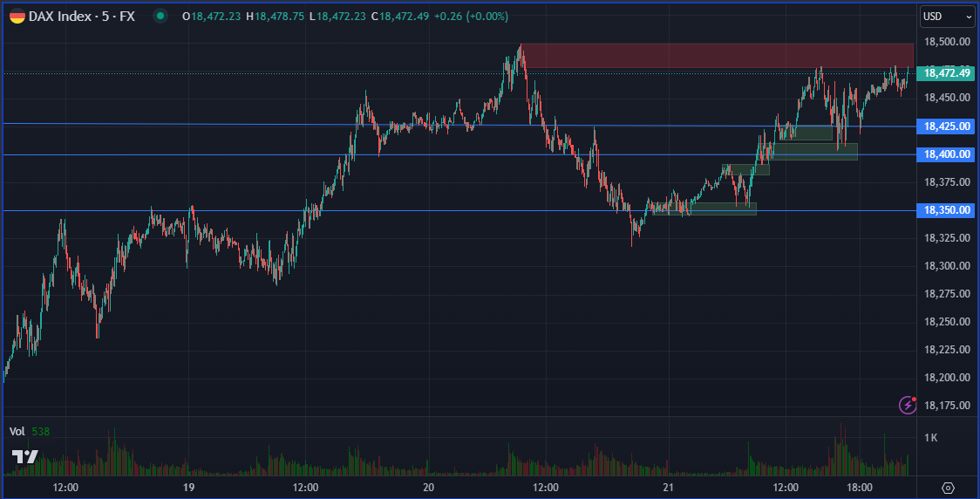Screen dimensions: 980x499
Task: Click the date label 20 on time axis
Action: pos(428,487)
